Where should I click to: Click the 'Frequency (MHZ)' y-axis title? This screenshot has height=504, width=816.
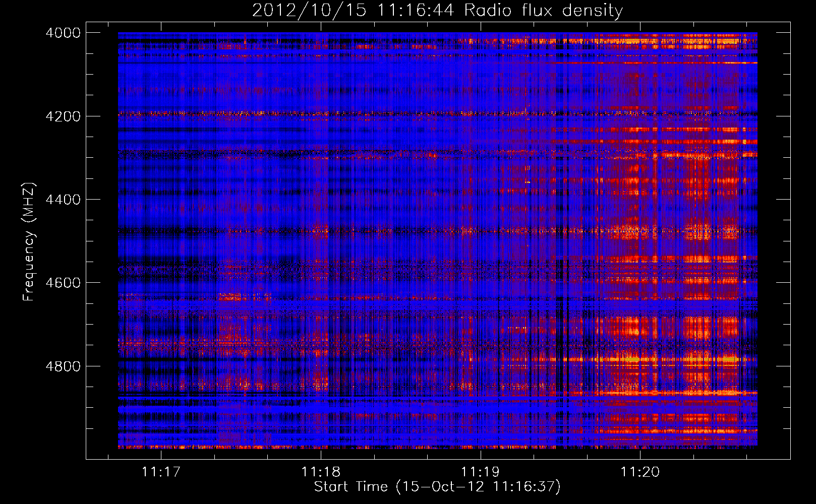coord(29,242)
